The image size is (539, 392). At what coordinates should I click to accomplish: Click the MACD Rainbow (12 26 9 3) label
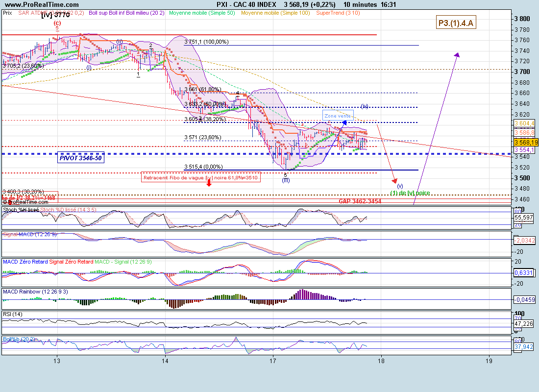(x=35, y=292)
